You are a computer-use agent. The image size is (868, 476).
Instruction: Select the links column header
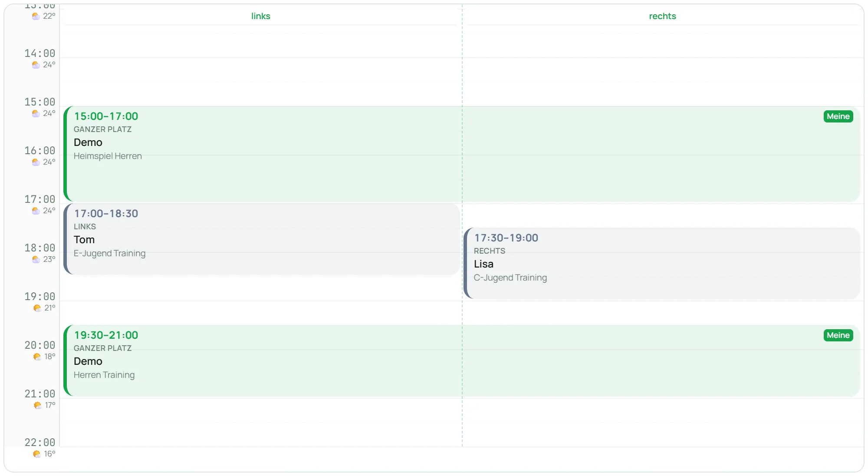(261, 16)
